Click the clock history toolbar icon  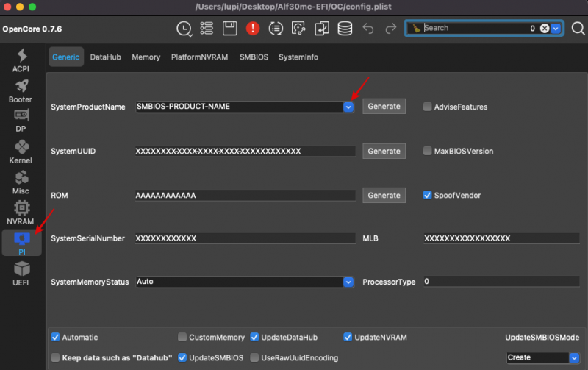pos(184,29)
